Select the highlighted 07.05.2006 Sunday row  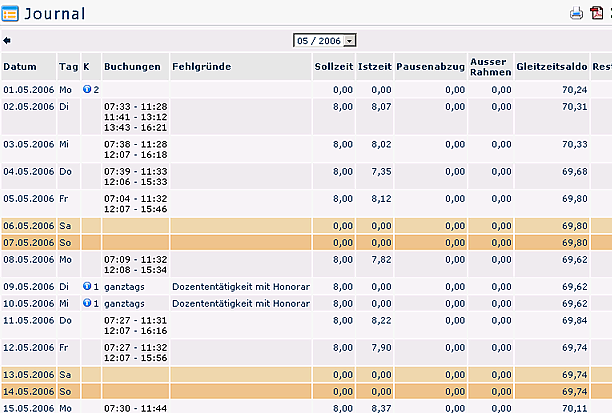[306, 242]
